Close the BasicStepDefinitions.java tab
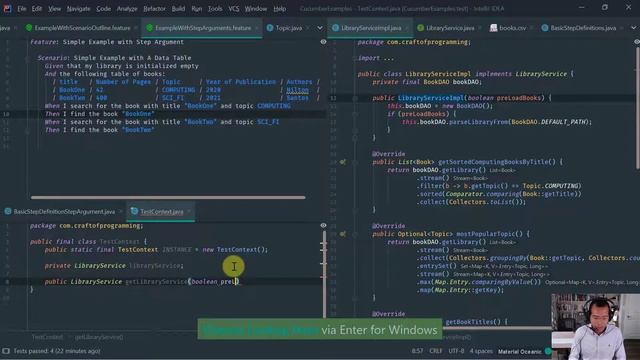 [622, 28]
